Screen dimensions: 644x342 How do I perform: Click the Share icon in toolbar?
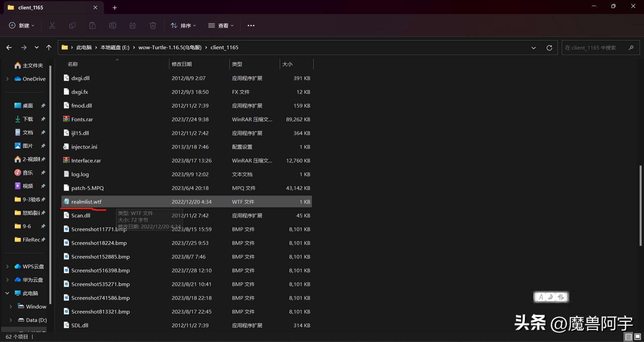point(133,25)
